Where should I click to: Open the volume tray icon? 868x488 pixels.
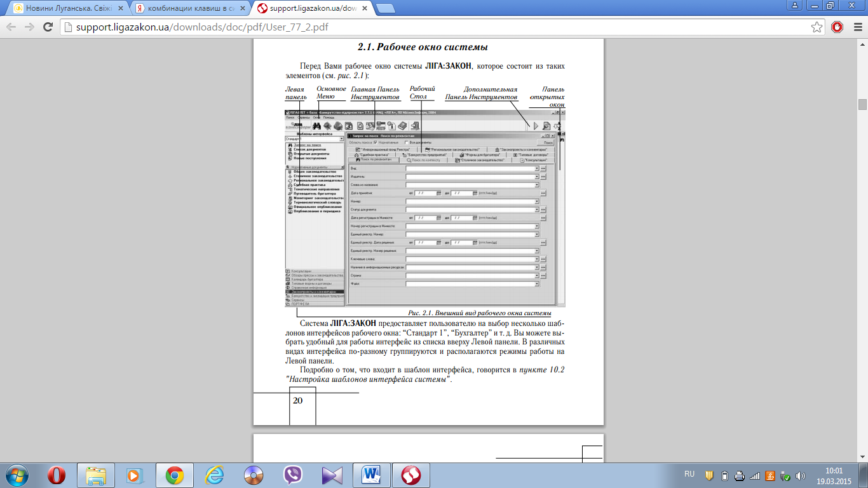pos(801,475)
